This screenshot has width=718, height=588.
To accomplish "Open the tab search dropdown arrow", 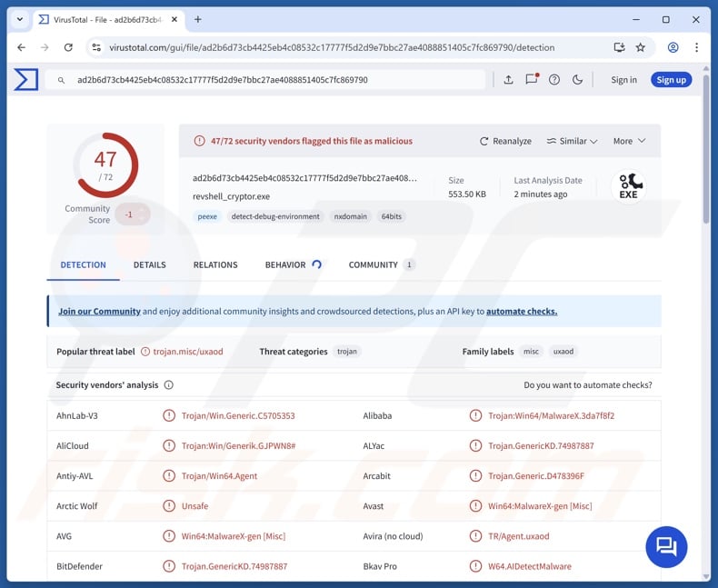I will (x=20, y=20).
